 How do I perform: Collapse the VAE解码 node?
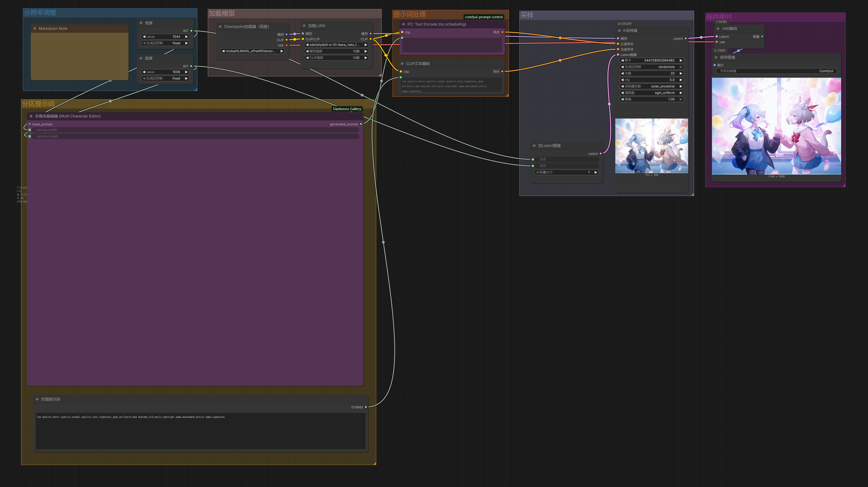[x=718, y=29]
